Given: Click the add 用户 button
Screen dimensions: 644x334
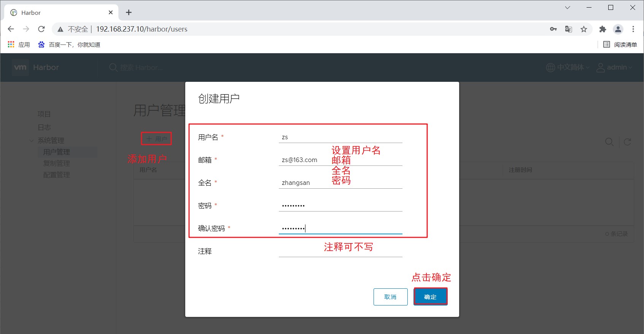Looking at the screenshot, I should [157, 139].
